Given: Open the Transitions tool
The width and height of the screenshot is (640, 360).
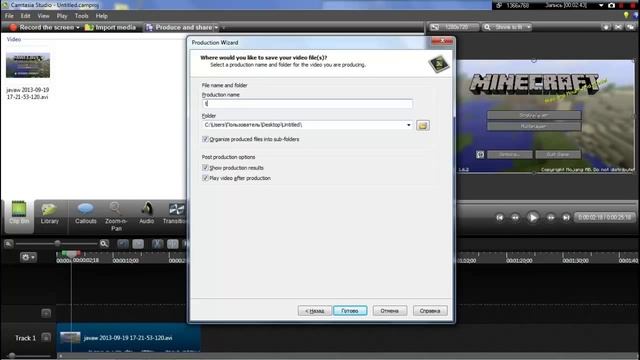Looking at the screenshot, I should 175,213.
